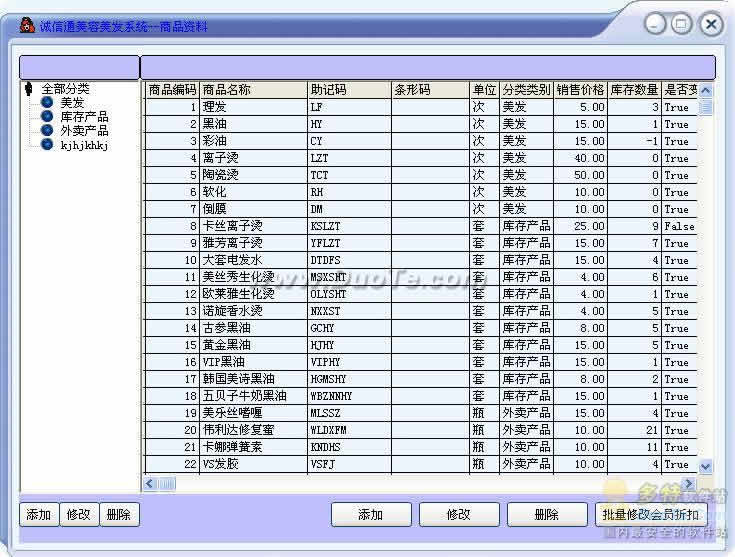Click 添加 button under the category tree
The height and width of the screenshot is (557, 735).
pyautogui.click(x=39, y=514)
